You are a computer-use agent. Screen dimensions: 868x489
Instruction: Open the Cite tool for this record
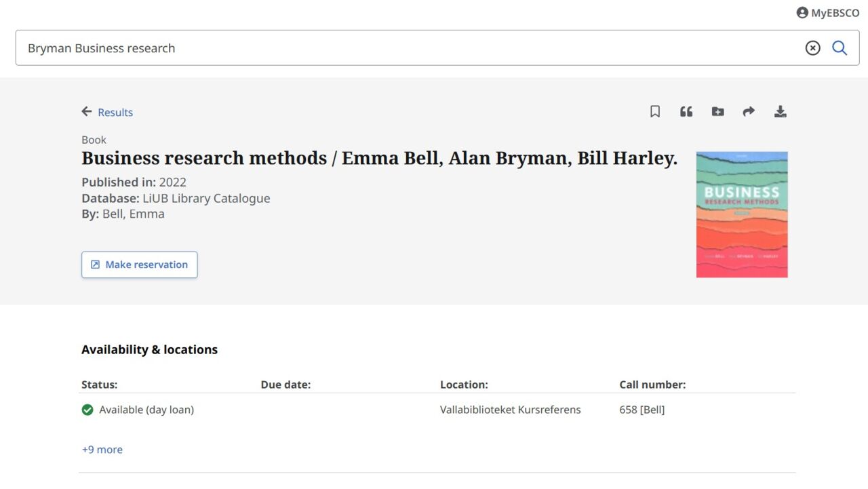point(686,111)
